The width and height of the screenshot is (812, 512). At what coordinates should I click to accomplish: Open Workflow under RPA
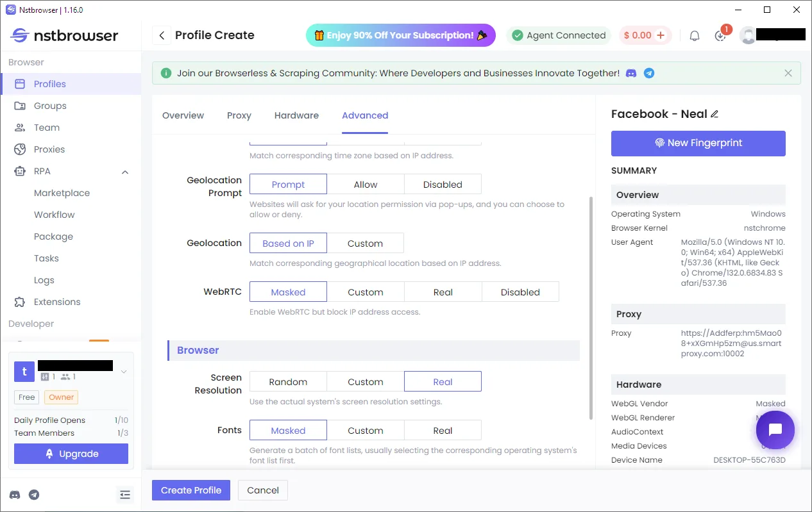click(55, 215)
